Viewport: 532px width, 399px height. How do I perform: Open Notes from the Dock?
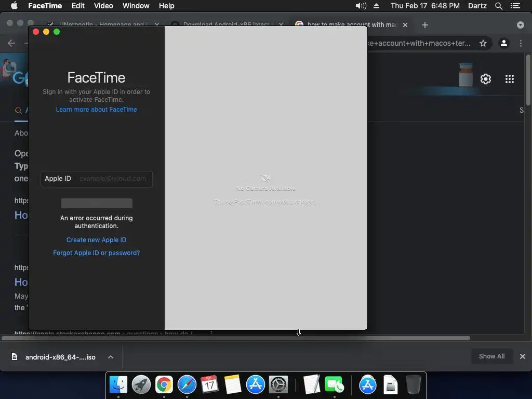coord(232,385)
